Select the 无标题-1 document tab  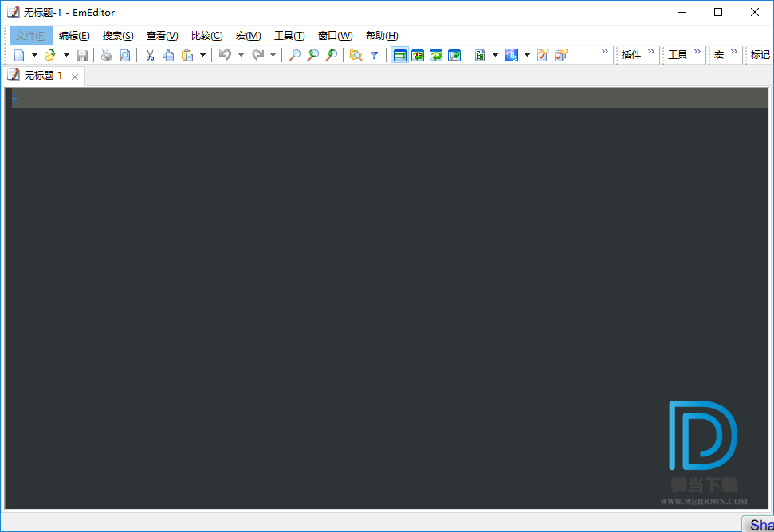[43, 76]
